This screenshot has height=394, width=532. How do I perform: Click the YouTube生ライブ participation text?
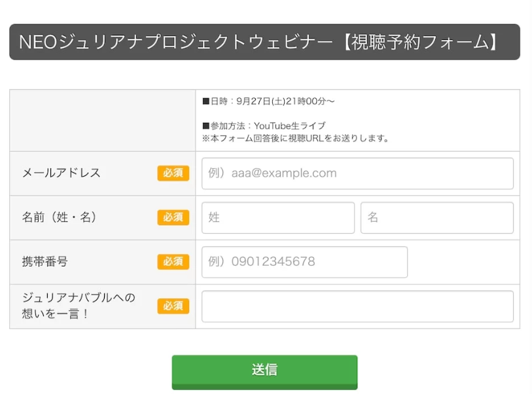click(289, 126)
